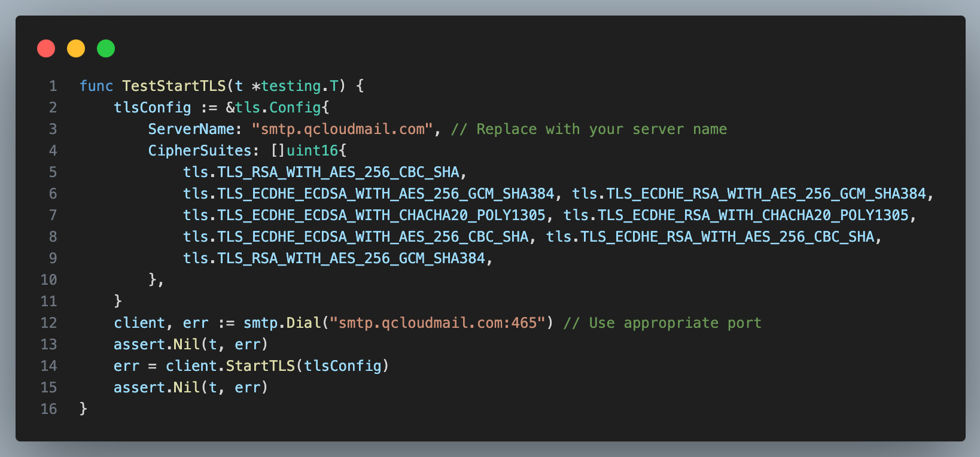980x457 pixels.
Task: Click the TestStartTLS function name
Action: (x=174, y=86)
